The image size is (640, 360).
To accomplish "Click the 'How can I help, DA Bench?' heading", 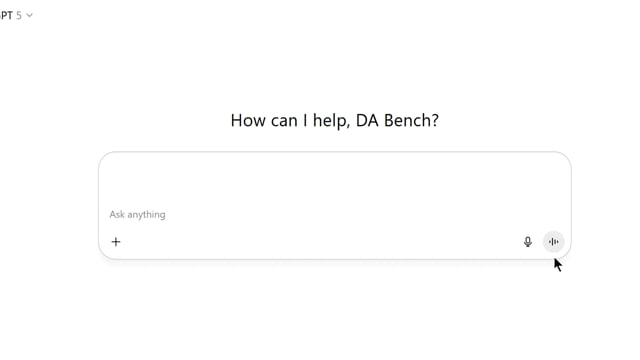I will (335, 120).
